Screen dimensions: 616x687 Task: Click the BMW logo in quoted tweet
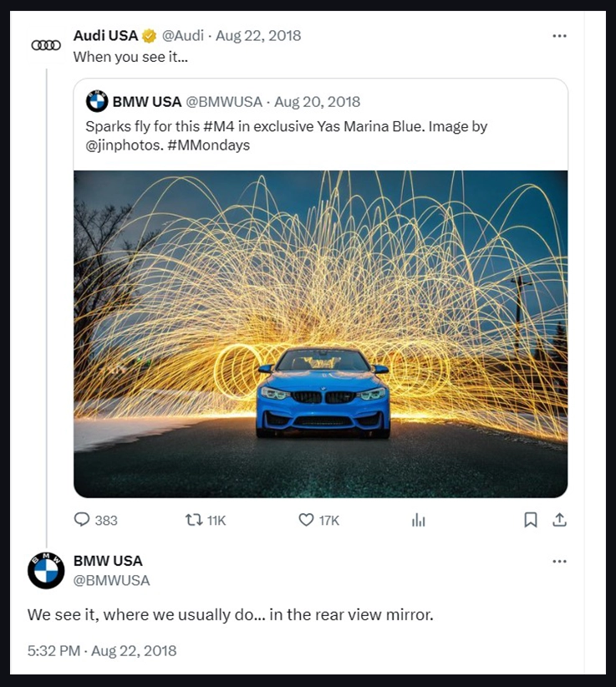[x=97, y=102]
